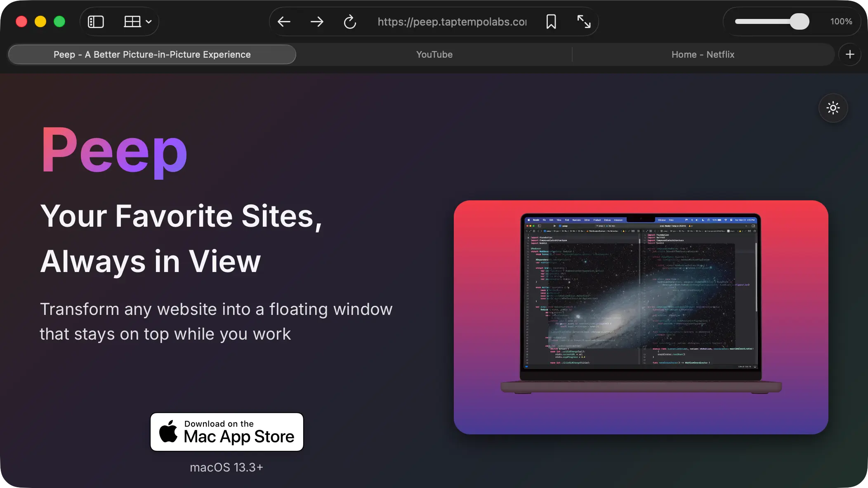Click the Peep gradient logo title

114,151
